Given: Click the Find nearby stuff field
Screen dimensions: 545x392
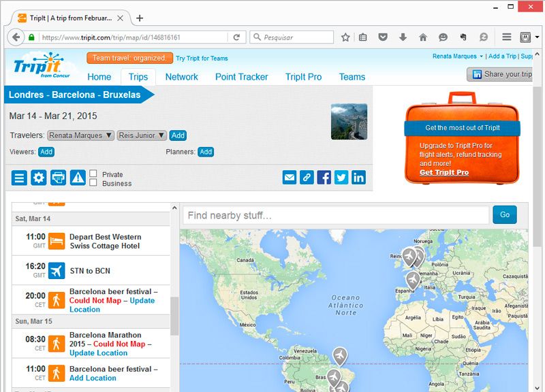Looking at the screenshot, I should [x=335, y=215].
